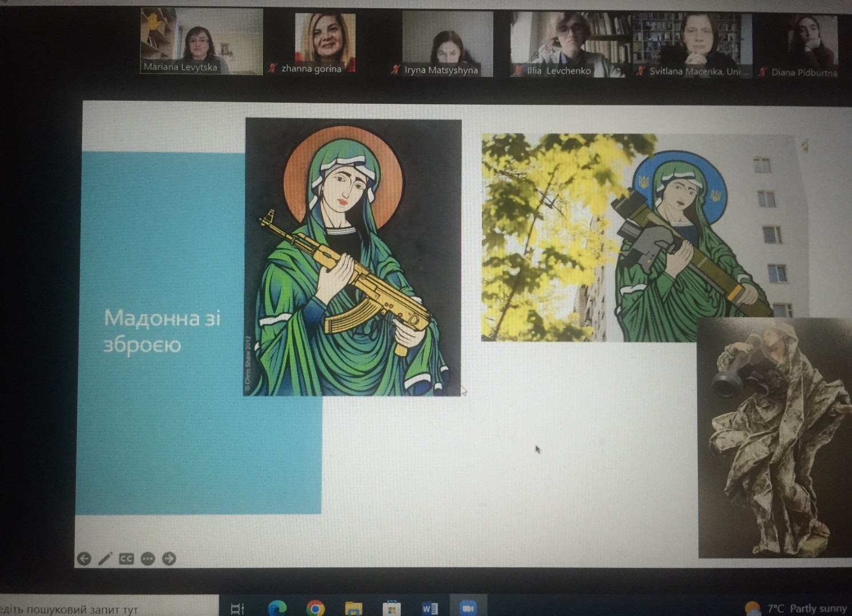The width and height of the screenshot is (852, 616).
Task: Launch Microsoft Edge from taskbar
Action: click(x=277, y=608)
